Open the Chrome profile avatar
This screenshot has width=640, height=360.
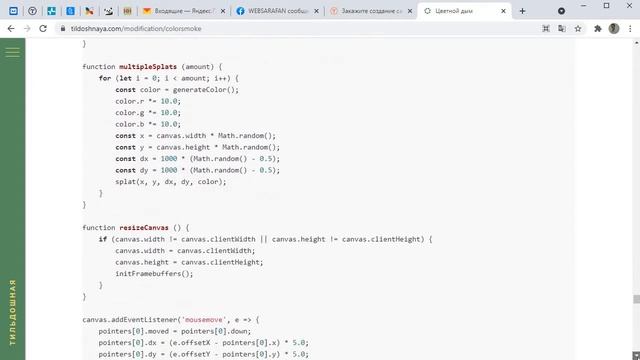pos(614,29)
